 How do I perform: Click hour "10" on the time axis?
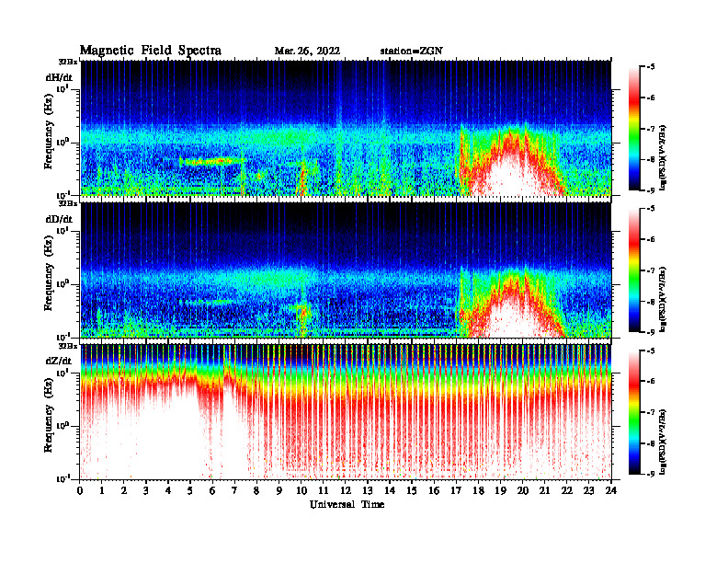tap(301, 490)
